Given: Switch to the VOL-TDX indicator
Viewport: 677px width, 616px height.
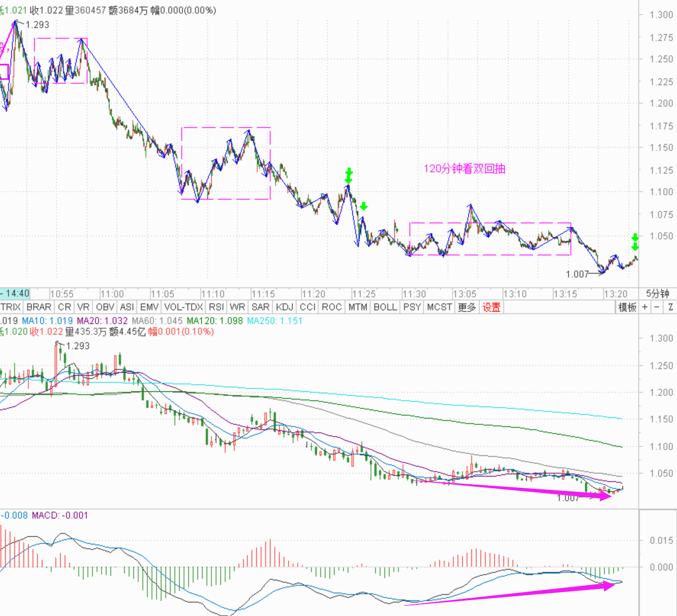Looking at the screenshot, I should 184,307.
